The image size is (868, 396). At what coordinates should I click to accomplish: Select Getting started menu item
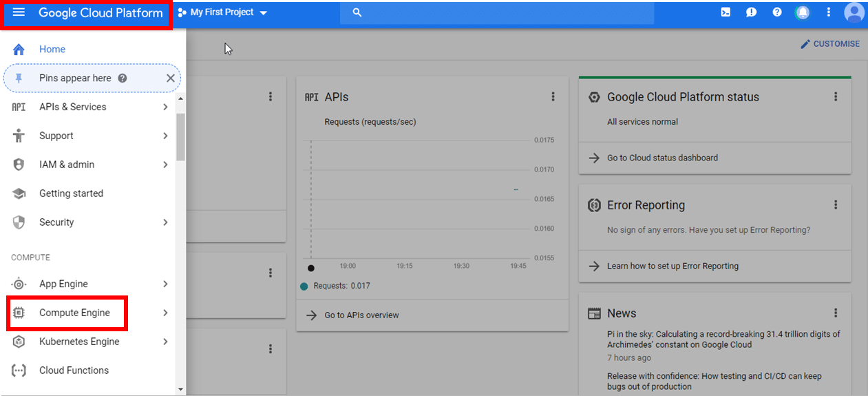click(88, 194)
